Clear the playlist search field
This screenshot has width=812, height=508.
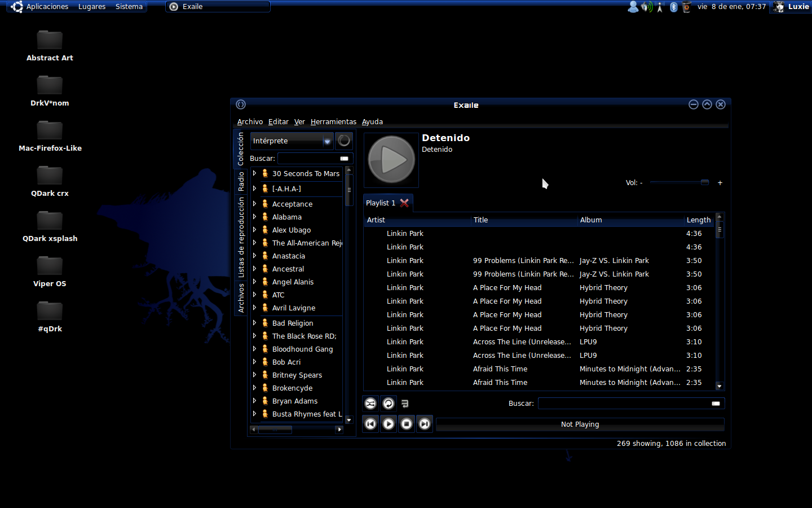point(716,403)
